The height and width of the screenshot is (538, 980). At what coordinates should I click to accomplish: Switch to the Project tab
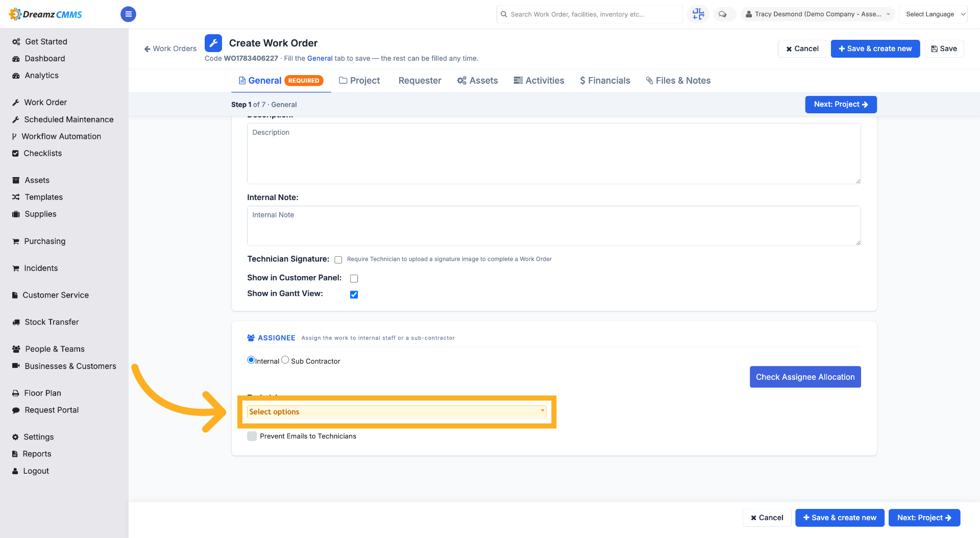click(359, 81)
